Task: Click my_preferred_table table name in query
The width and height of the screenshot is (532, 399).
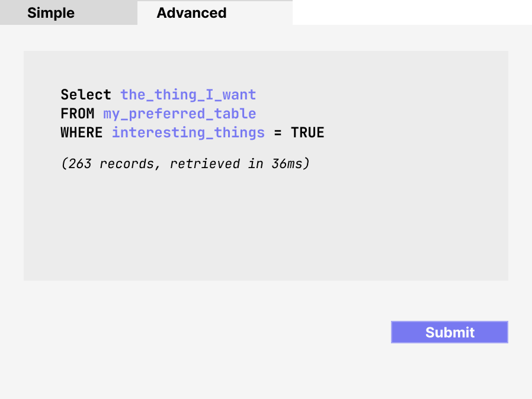Action: click(x=180, y=114)
